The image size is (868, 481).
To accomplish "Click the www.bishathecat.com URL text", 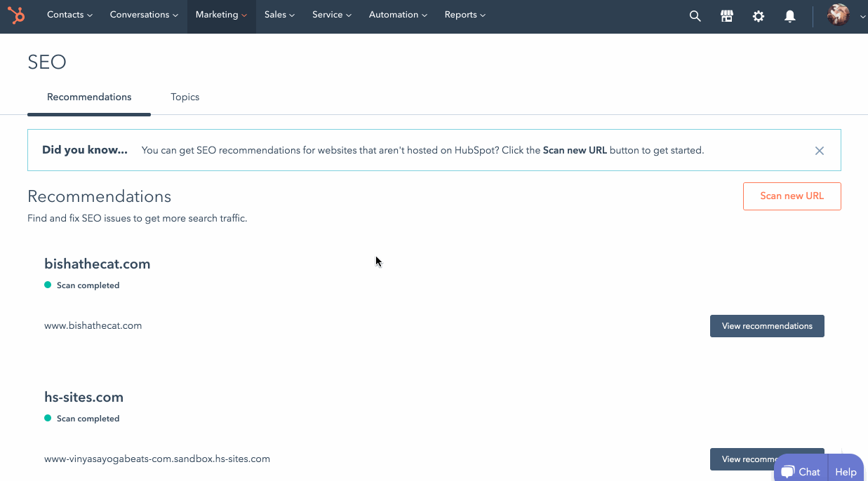I will pos(93,326).
